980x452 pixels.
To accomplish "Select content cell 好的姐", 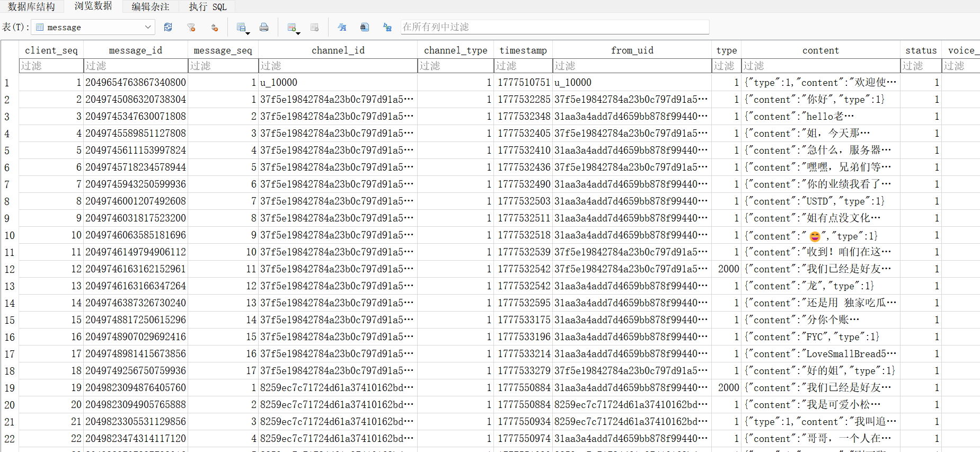I will pos(821,371).
